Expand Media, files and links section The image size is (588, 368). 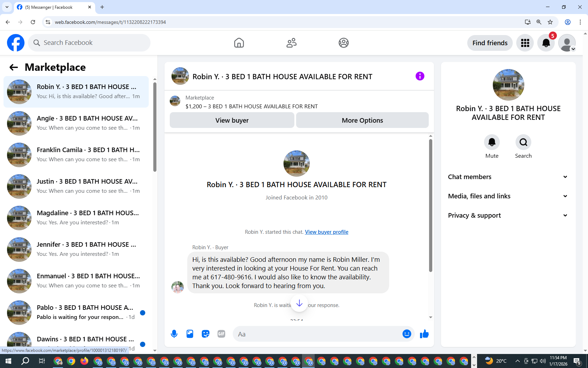pyautogui.click(x=507, y=196)
